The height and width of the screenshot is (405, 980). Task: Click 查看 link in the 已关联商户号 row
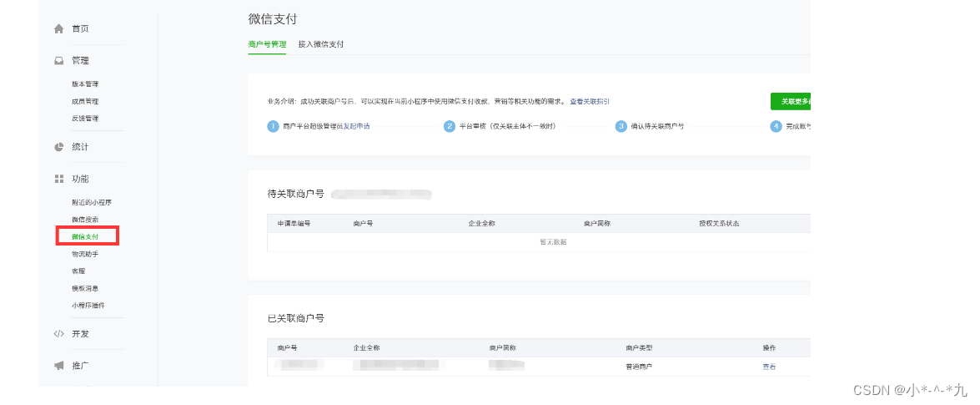click(769, 367)
